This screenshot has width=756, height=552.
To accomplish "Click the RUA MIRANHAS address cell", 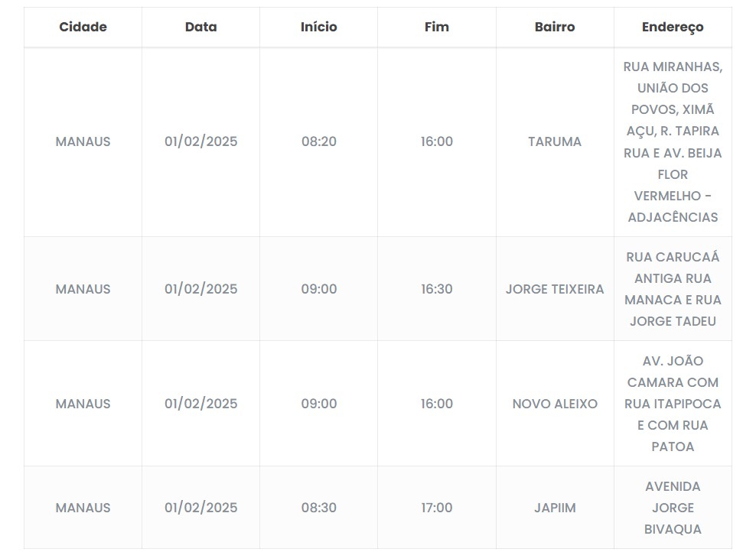I will point(673,141).
